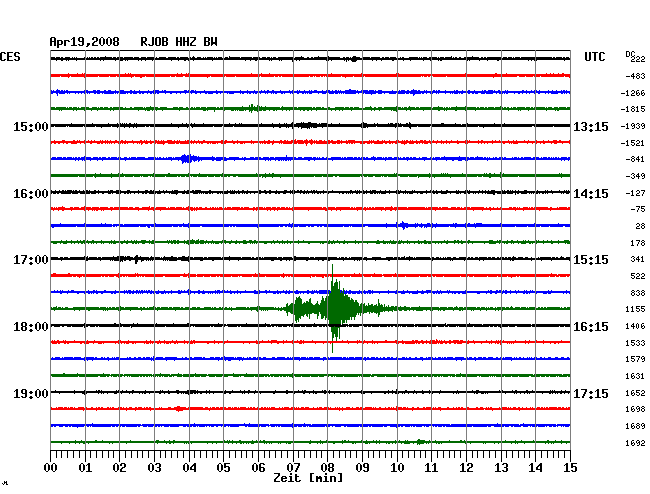This screenshot has width=650, height=494.
Task: Select the DC offset value 838
Action: point(638,293)
